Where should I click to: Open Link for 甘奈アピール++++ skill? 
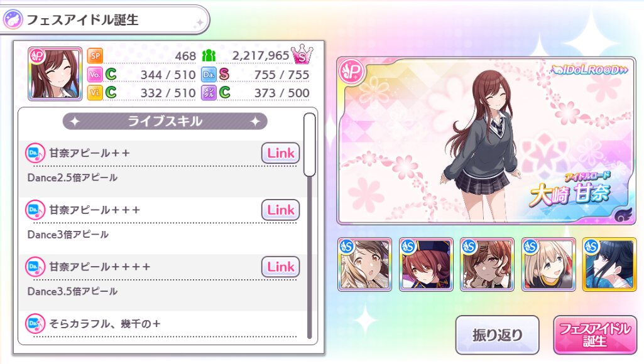[x=280, y=267]
